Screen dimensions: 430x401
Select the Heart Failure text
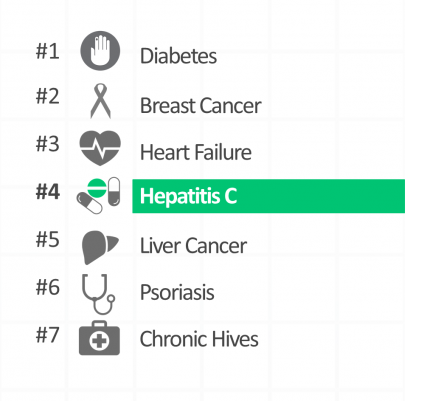click(196, 152)
